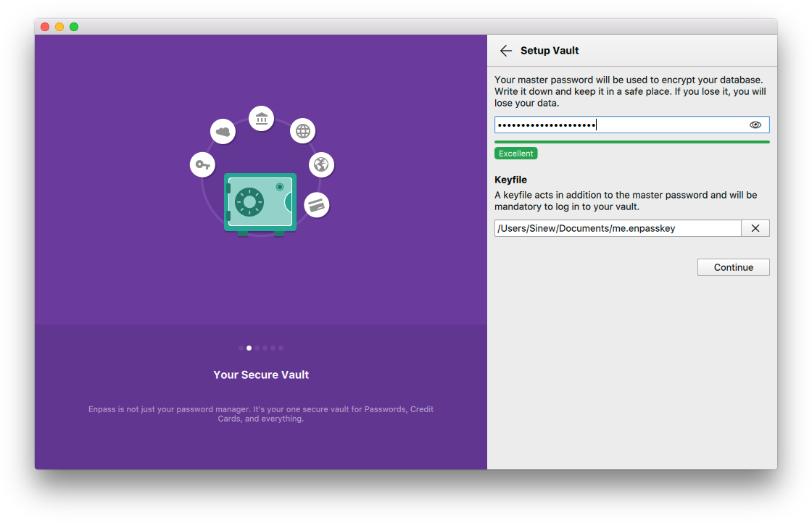
Task: Click the bank building icon above the safe
Action: pyautogui.click(x=262, y=119)
